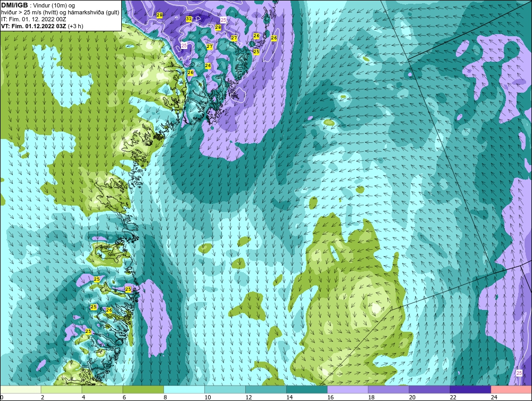This screenshot has height=401, width=532.
Task: Click the 0–2 m/s palest legend swatch
Action: pyautogui.click(x=20, y=389)
